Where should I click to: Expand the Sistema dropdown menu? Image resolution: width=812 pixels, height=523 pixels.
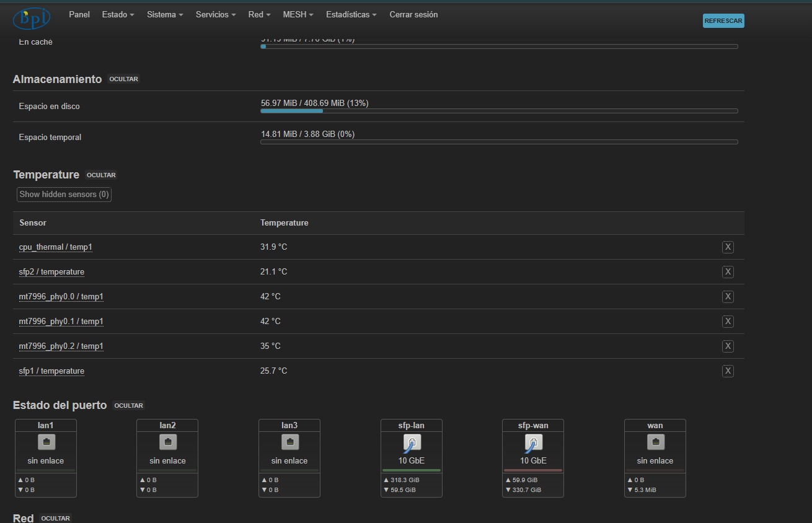[165, 15]
